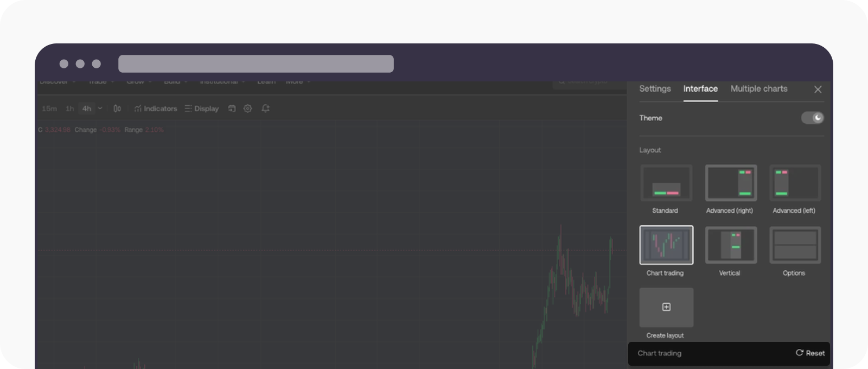868x369 pixels.
Task: Click the Reset button
Action: [810, 353]
